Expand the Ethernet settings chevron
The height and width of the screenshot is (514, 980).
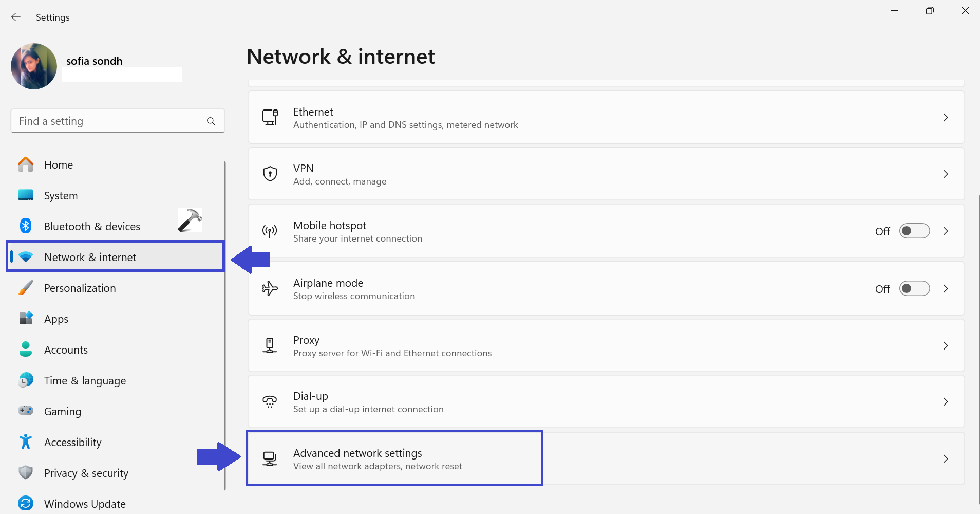point(946,118)
